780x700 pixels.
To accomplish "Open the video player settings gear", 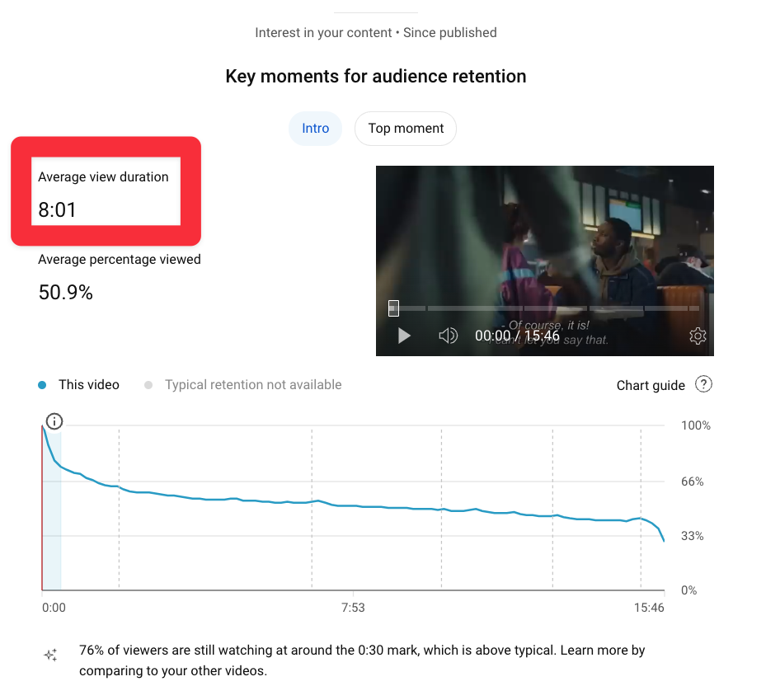I will (x=698, y=336).
